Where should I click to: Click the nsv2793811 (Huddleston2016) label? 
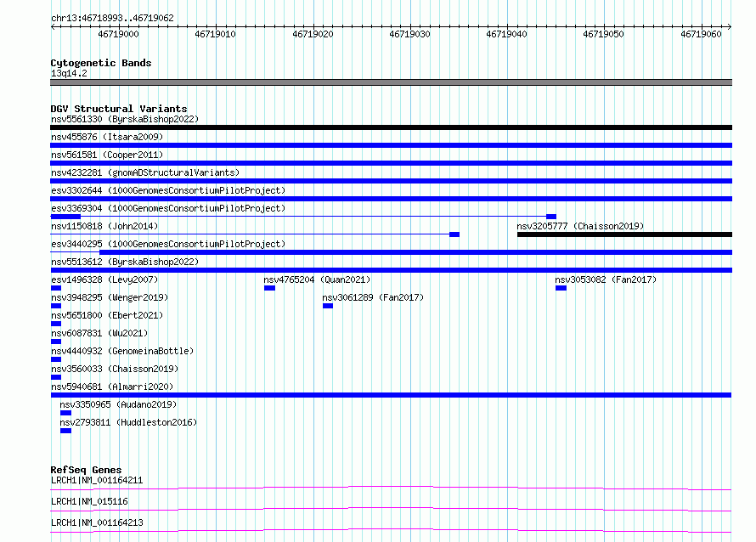128,422
